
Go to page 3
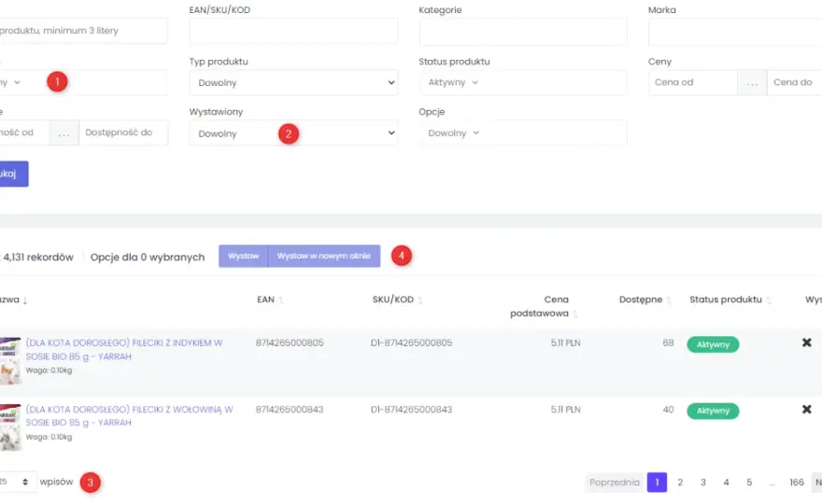[x=703, y=483]
